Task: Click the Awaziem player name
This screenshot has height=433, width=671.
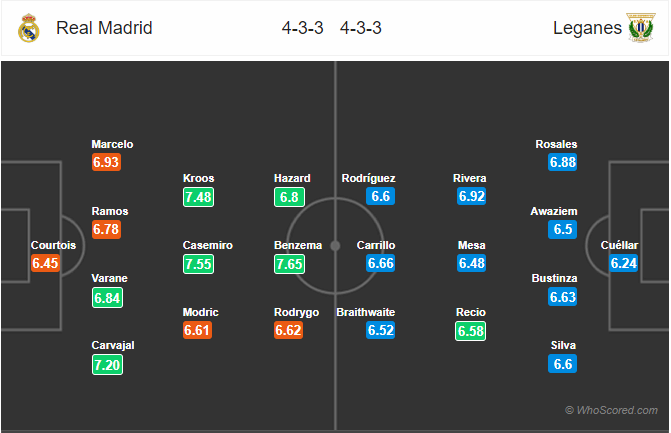Action: [554, 211]
